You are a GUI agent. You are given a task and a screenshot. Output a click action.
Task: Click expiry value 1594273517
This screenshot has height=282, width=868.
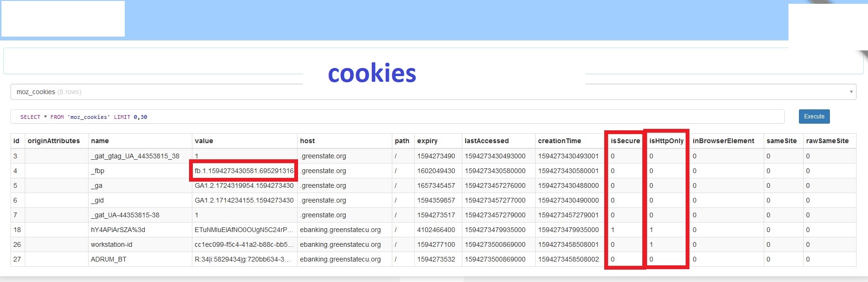click(x=436, y=215)
